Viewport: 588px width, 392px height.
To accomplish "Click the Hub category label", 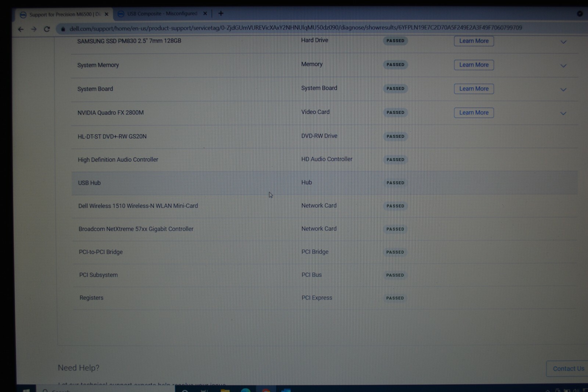I will 306,182.
